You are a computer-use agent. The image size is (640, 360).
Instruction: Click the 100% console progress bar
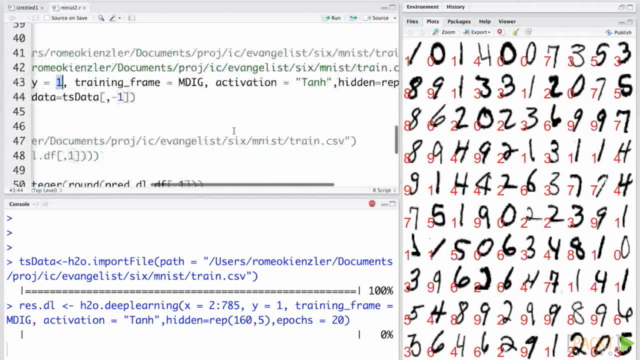coord(208,291)
